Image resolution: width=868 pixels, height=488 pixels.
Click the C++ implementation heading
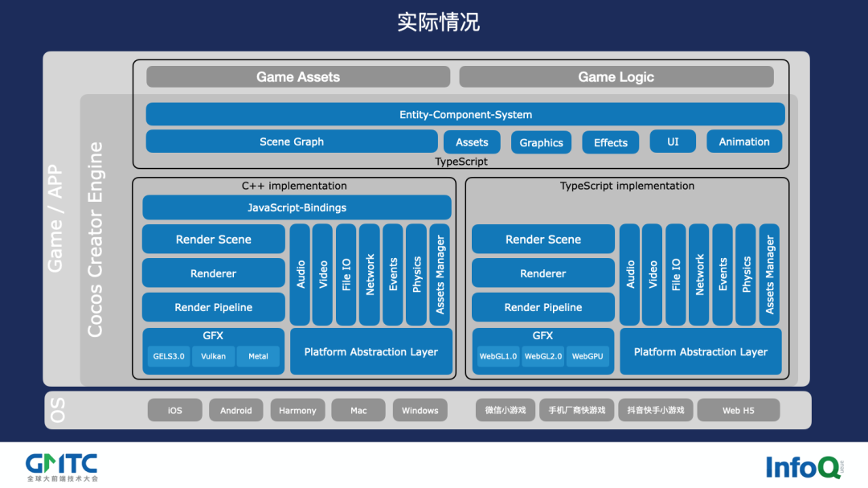click(294, 187)
